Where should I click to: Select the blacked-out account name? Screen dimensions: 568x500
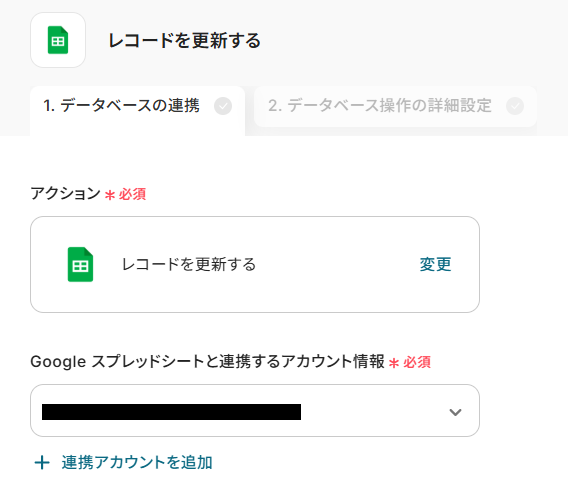pos(171,412)
